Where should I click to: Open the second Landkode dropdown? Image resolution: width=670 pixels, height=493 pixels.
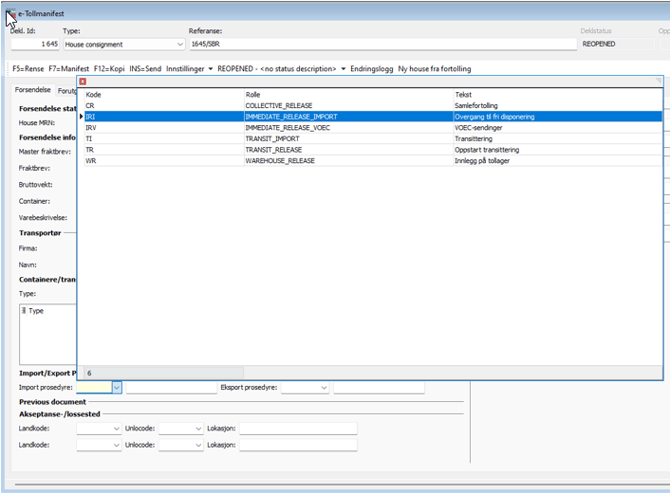pyautogui.click(x=116, y=445)
